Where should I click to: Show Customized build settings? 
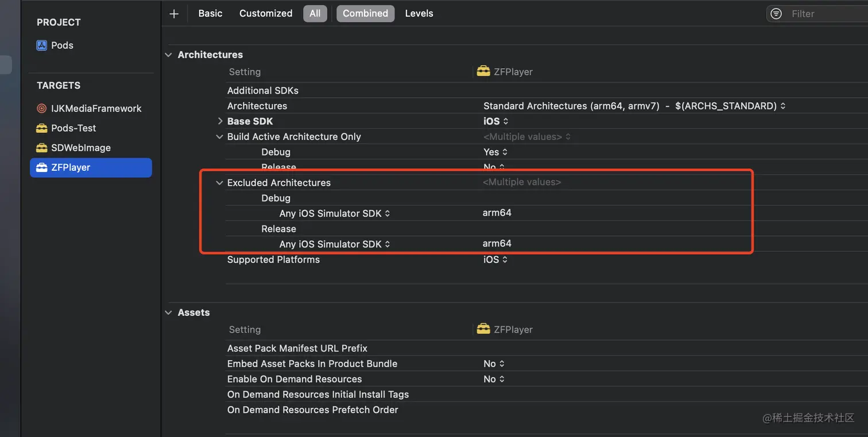tap(266, 14)
